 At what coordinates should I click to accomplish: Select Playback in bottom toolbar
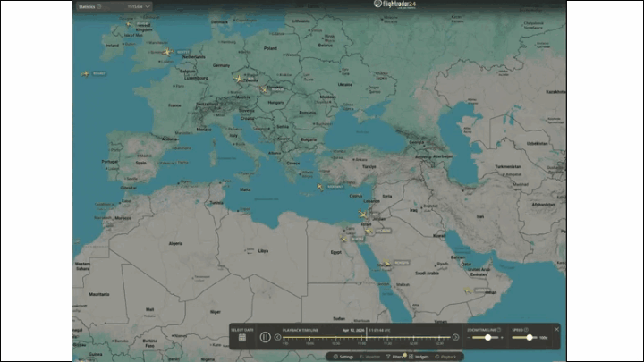click(x=445, y=357)
